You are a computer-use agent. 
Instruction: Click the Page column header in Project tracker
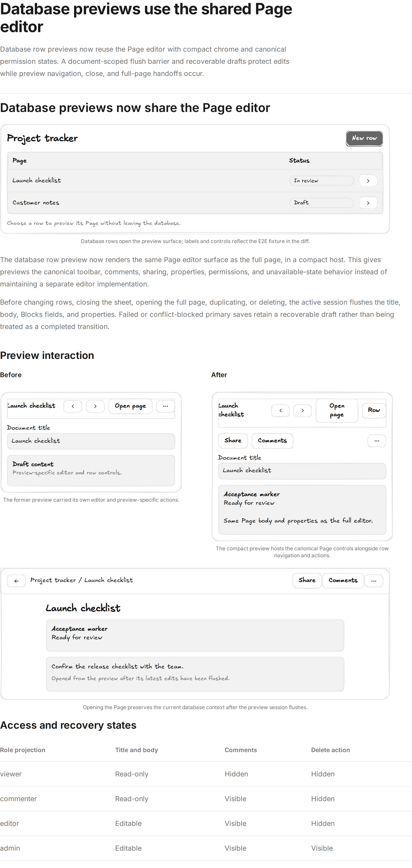coord(20,161)
